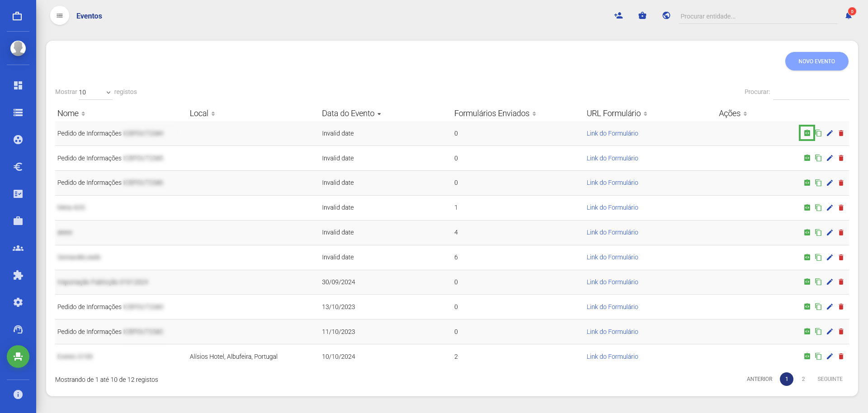
Task: Copy the second event row using duplicate icon
Action: coord(818,158)
